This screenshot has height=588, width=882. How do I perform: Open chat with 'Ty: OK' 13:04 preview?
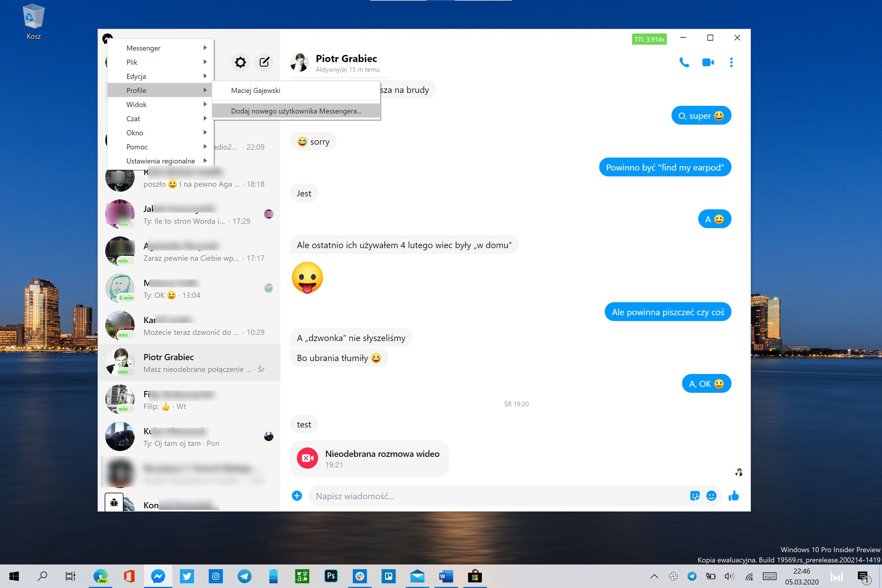(189, 288)
